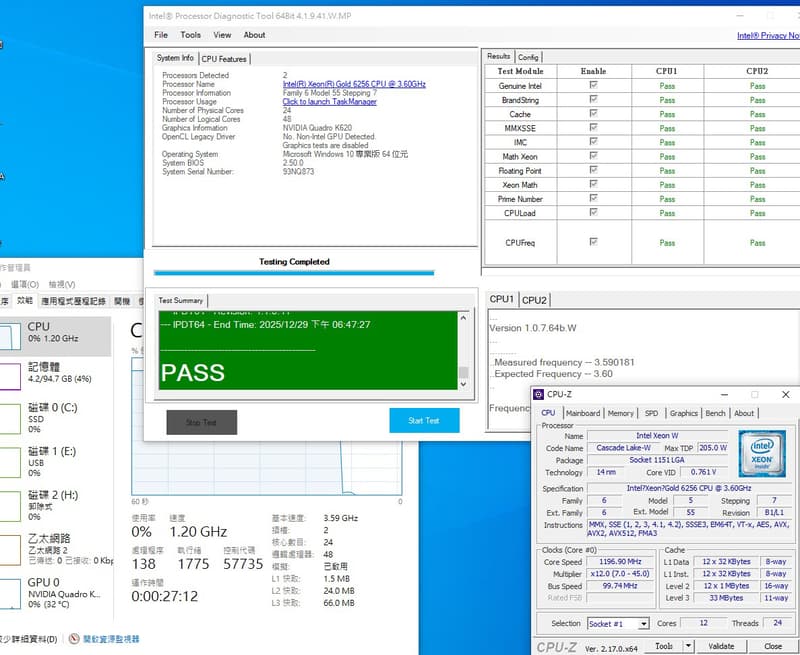Open the Tools menu in Intel Diagnostic Tool
This screenshot has height=655, width=800.
(x=190, y=35)
